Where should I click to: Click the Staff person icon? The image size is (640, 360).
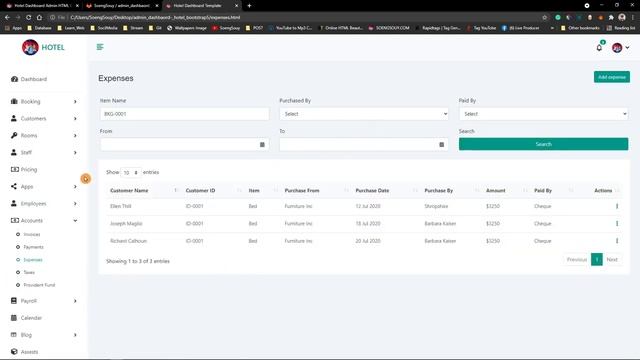tap(14, 152)
